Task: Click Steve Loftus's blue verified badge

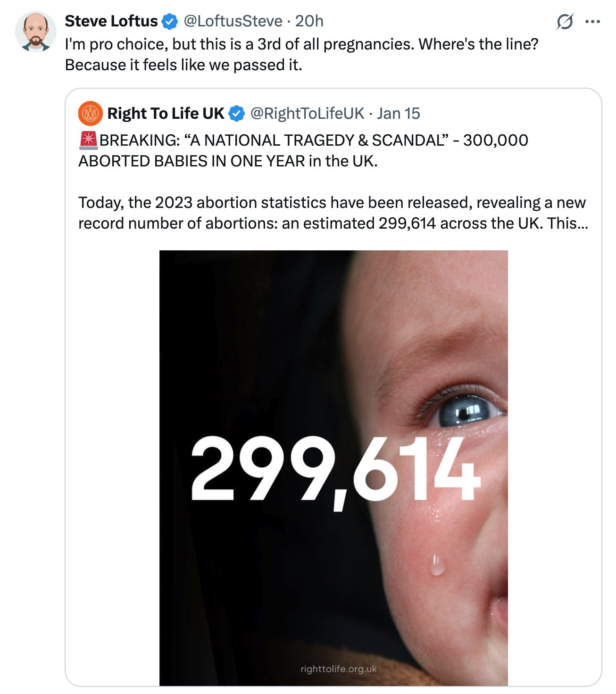Action: (170, 22)
